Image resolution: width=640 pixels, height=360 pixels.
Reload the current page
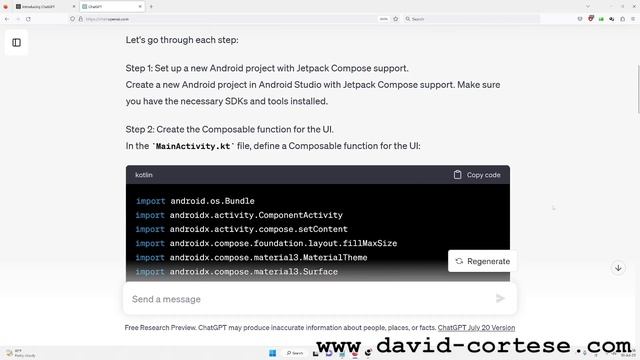[28, 19]
